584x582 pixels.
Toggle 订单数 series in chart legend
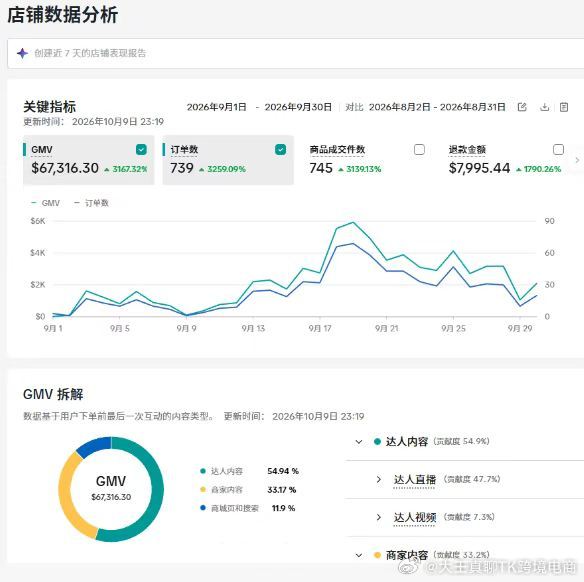[x=92, y=203]
